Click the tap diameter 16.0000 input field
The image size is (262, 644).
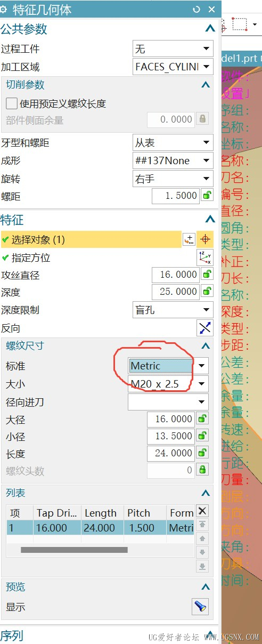point(176,275)
